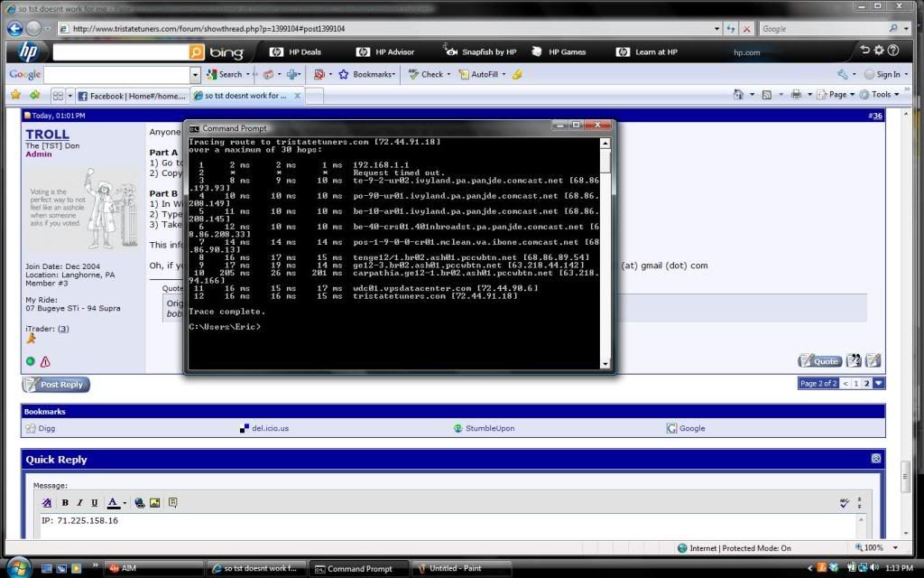Open the page navigation dropdown arrow
Screen dimensions: 924x578
point(879,384)
